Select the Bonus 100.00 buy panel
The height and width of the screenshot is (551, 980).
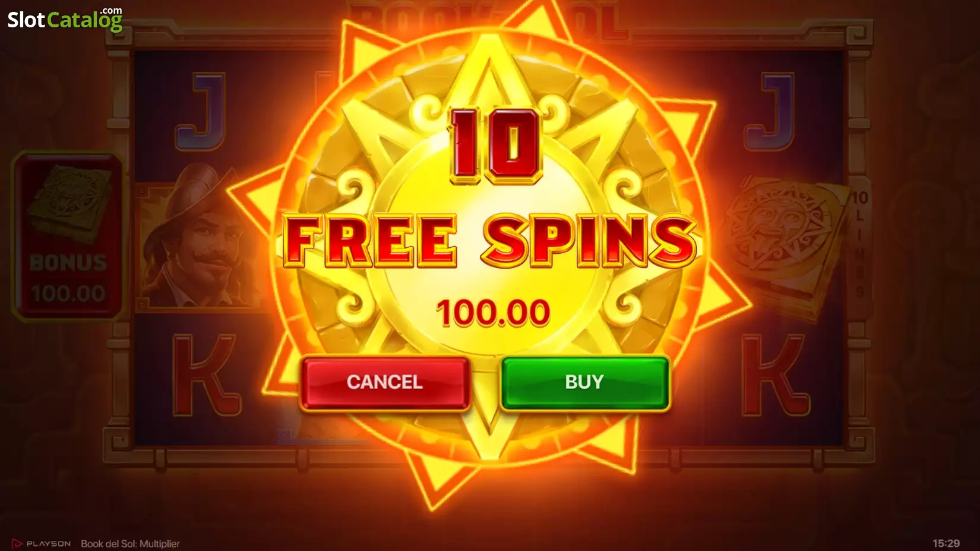[67, 236]
